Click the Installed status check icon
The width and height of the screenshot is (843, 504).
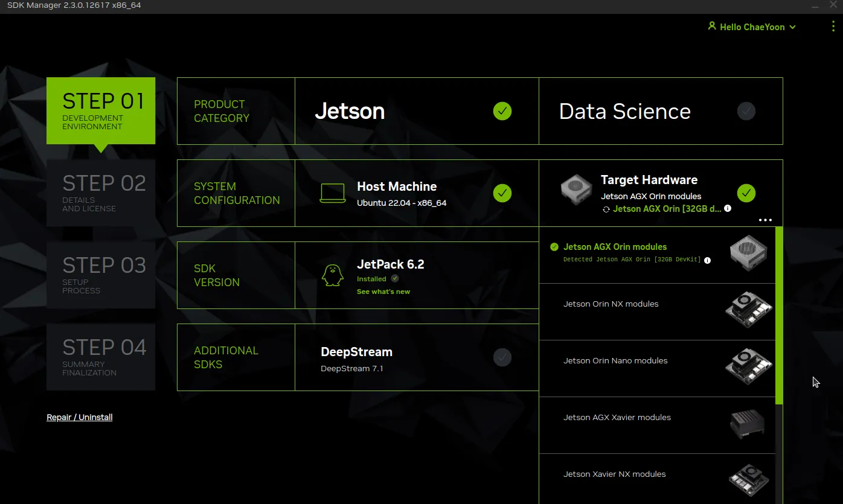pos(395,278)
